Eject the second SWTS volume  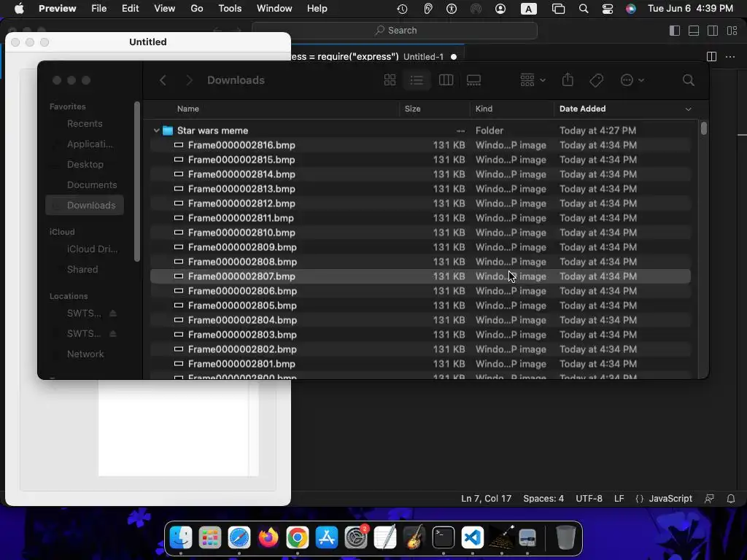pyautogui.click(x=113, y=334)
